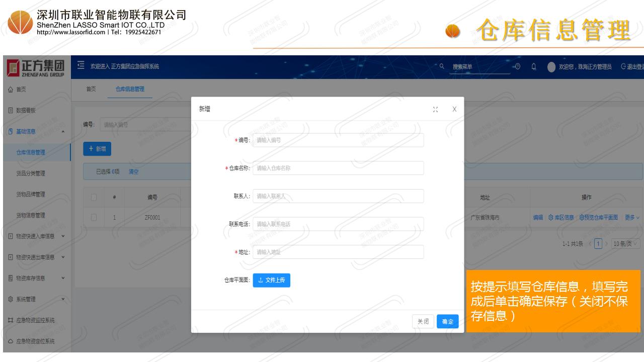
Task: Expand 更多 actions dropdown in table row
Action: [632, 218]
